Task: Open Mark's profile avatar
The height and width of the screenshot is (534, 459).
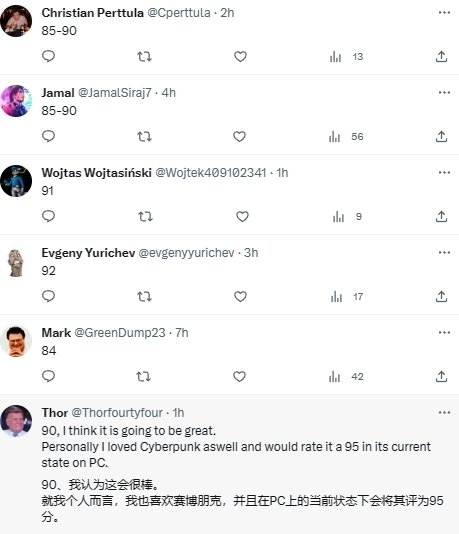Action: [16, 341]
